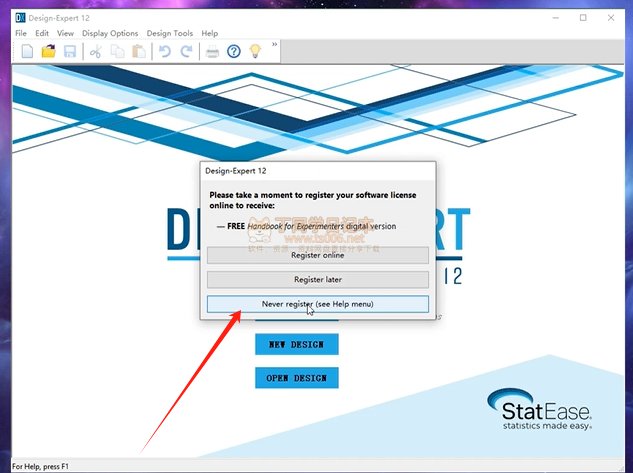The width and height of the screenshot is (633, 473).
Task: Click the Copy toolbar icon
Action: point(117,51)
